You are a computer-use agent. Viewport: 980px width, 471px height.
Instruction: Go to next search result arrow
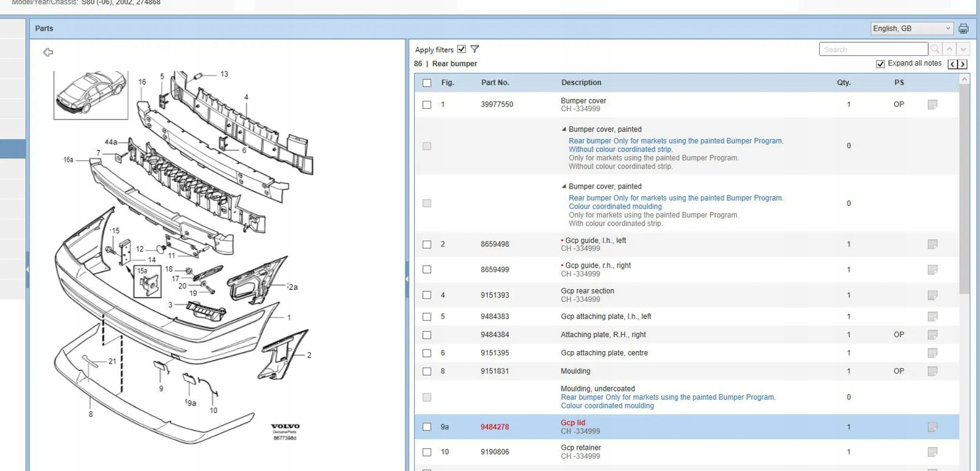coord(963,49)
